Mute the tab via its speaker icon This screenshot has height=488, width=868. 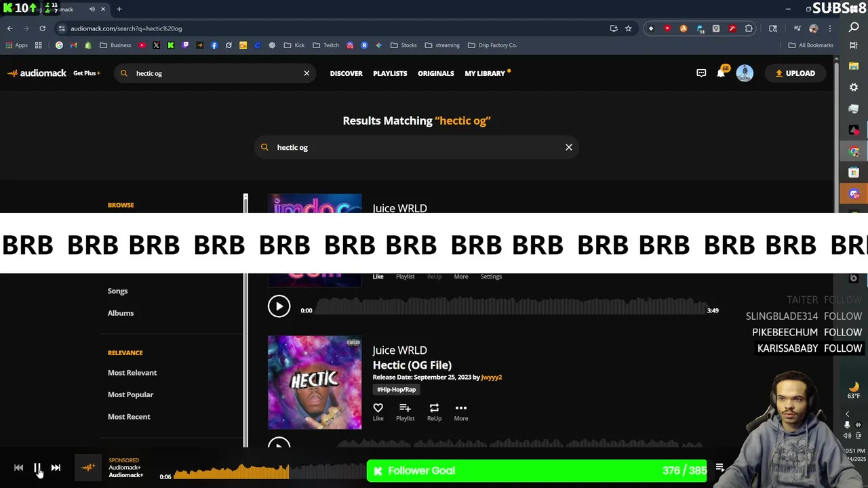(x=92, y=9)
